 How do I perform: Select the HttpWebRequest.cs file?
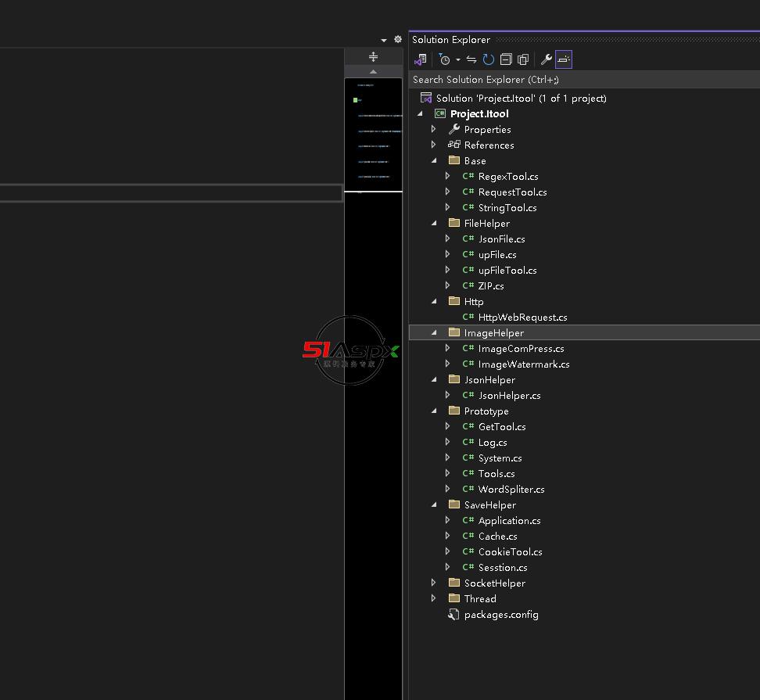(x=522, y=317)
